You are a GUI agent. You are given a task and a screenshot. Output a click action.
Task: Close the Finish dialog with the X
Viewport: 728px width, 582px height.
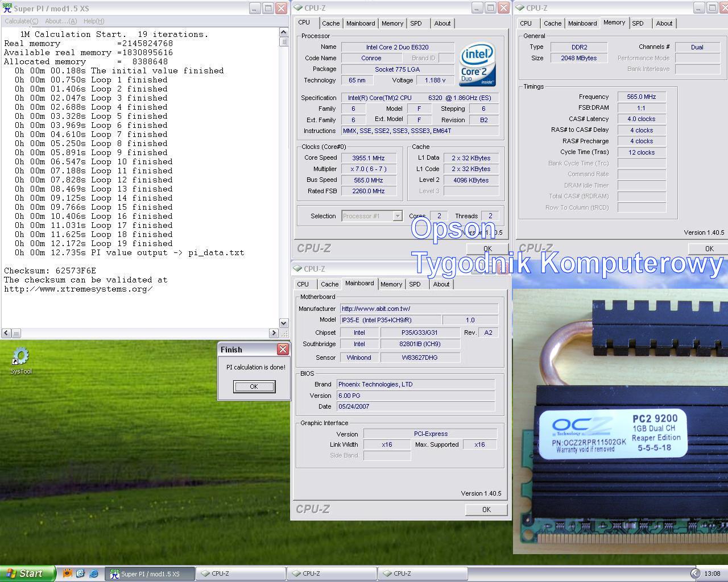coord(283,349)
